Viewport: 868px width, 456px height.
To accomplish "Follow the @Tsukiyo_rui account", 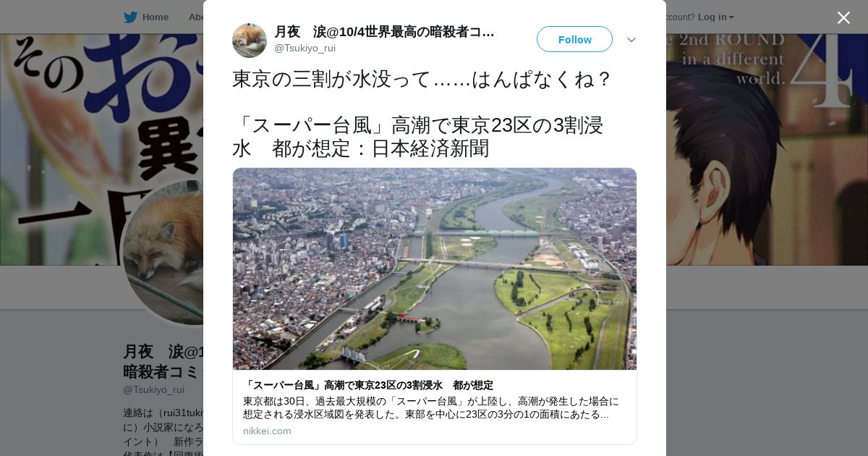I will pos(574,39).
